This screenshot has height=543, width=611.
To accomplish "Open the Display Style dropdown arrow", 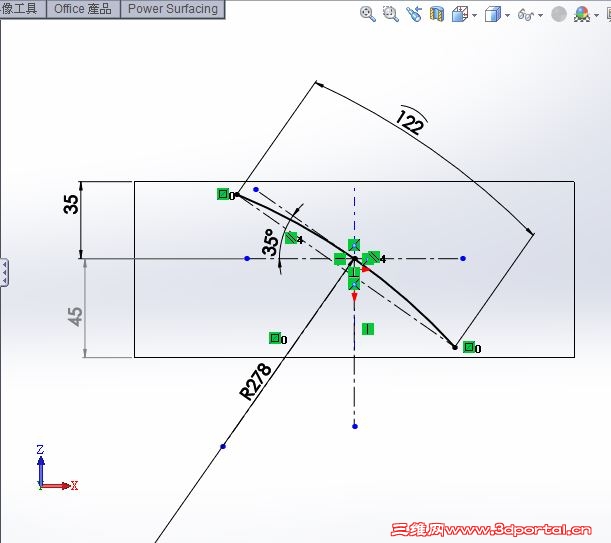I will click(x=507, y=16).
